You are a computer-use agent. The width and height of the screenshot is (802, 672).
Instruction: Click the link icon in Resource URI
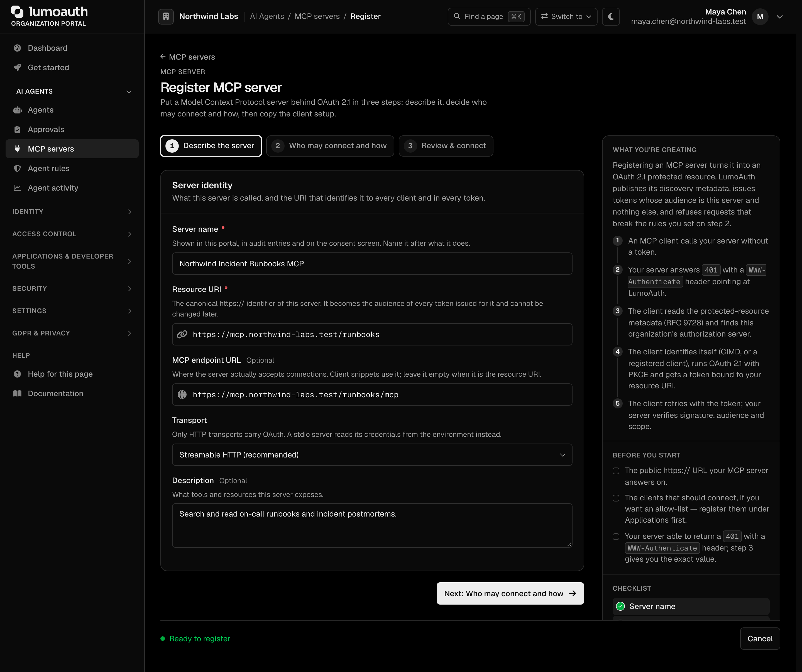click(x=182, y=334)
